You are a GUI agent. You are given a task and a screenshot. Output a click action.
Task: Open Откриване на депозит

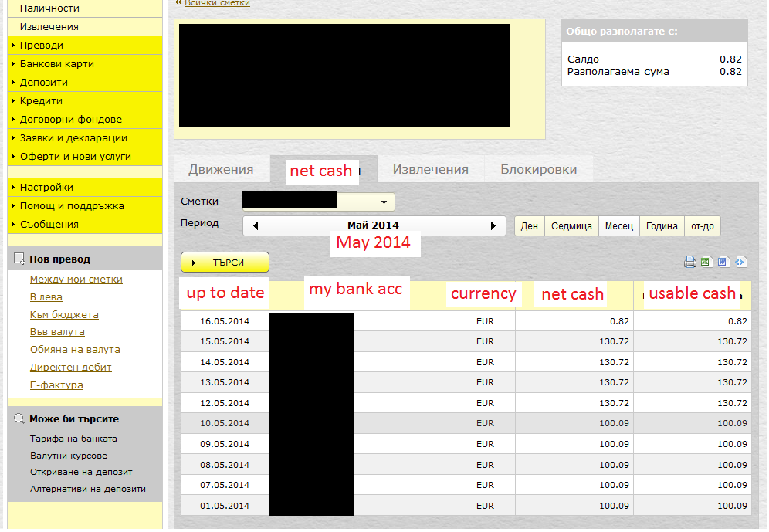click(x=81, y=473)
